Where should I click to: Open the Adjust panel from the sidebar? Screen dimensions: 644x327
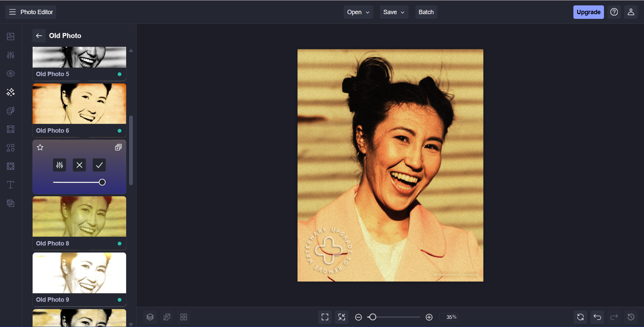[x=10, y=55]
